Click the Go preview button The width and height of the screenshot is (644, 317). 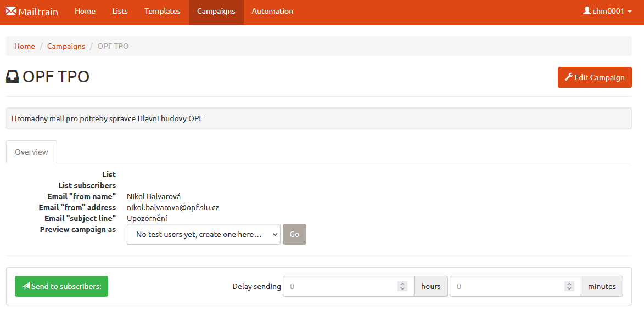(294, 234)
